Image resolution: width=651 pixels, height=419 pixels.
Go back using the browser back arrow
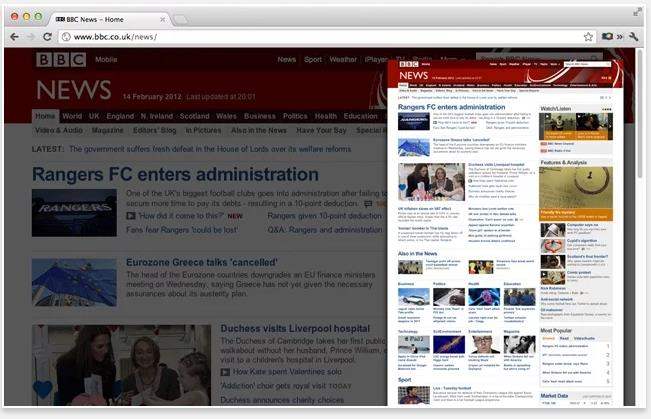[x=15, y=37]
